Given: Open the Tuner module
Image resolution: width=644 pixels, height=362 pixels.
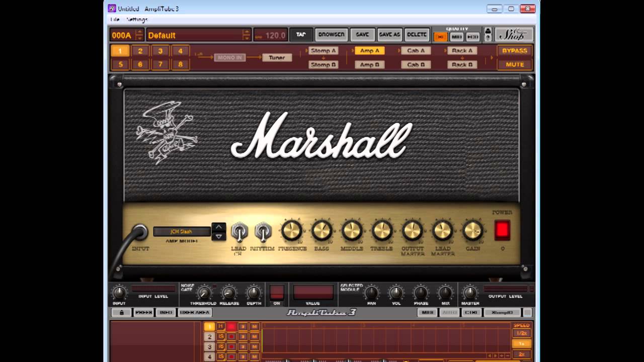Looking at the screenshot, I should (277, 57).
